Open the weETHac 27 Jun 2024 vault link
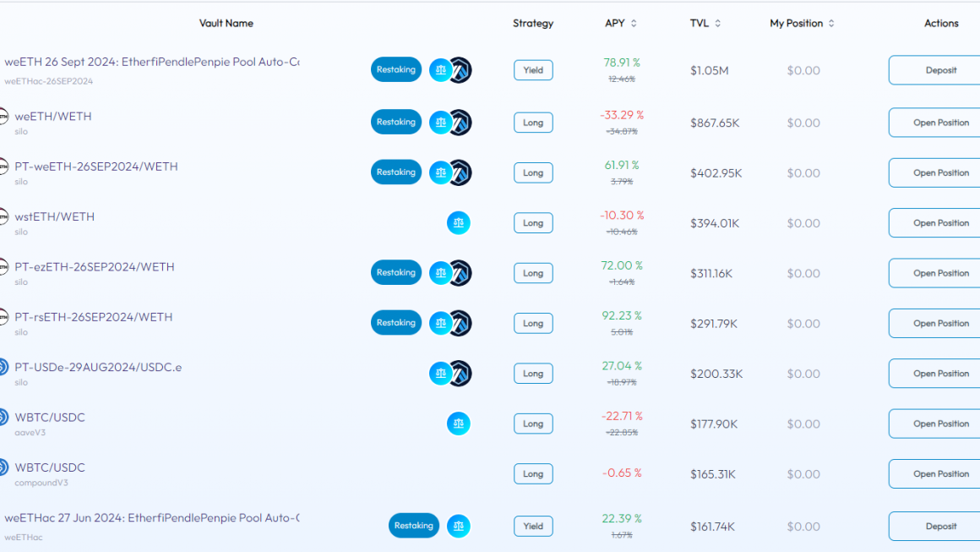The image size is (980, 552). 152,517
